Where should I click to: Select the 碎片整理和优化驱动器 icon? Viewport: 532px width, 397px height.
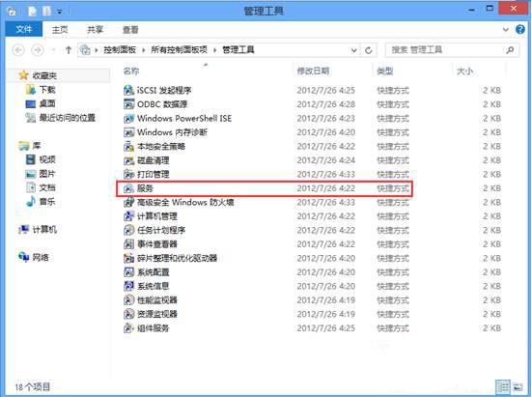[x=129, y=258]
